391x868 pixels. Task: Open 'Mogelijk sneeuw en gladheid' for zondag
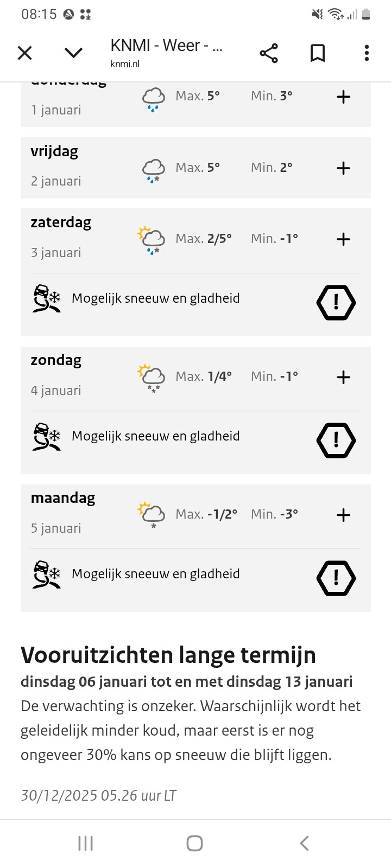point(156,436)
